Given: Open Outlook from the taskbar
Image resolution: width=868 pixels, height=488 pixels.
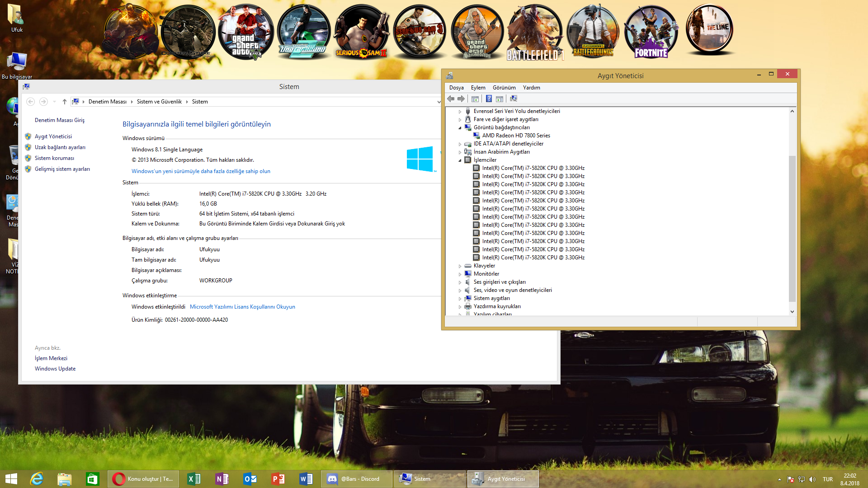Looking at the screenshot, I should pos(250,479).
